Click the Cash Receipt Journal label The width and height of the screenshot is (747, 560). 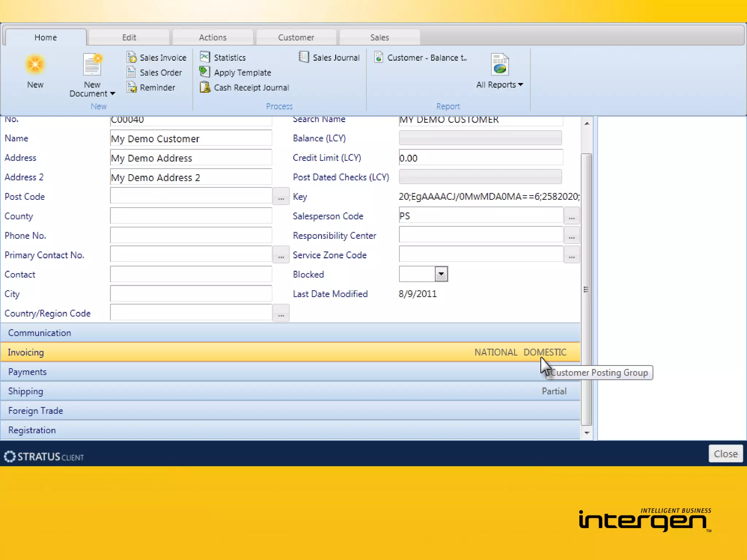click(251, 87)
